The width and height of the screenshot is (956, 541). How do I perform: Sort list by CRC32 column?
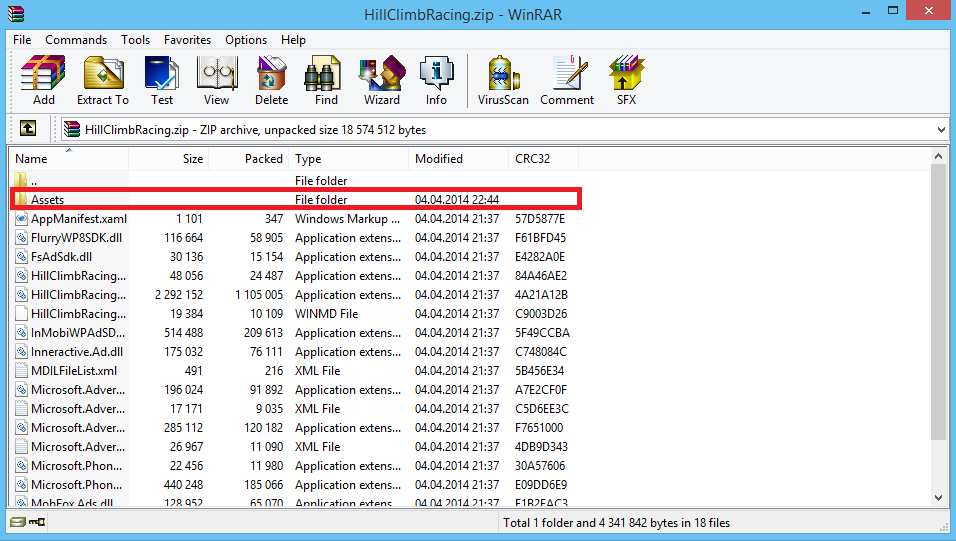(x=543, y=159)
